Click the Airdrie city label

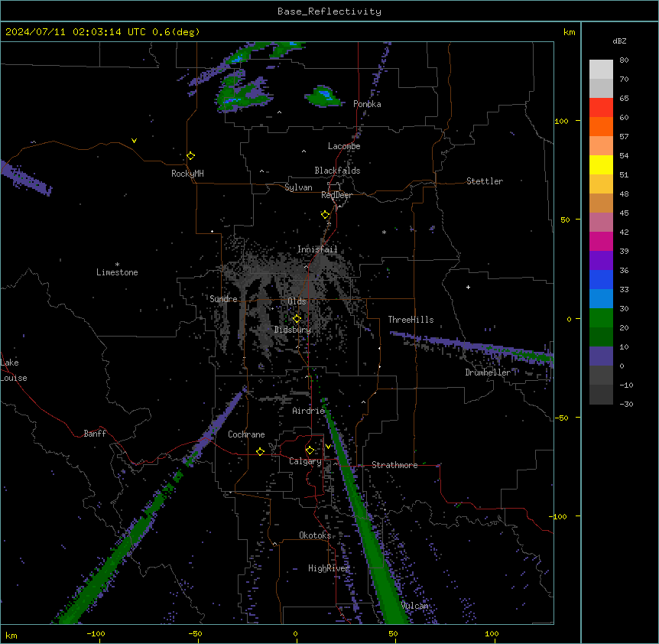309,411
